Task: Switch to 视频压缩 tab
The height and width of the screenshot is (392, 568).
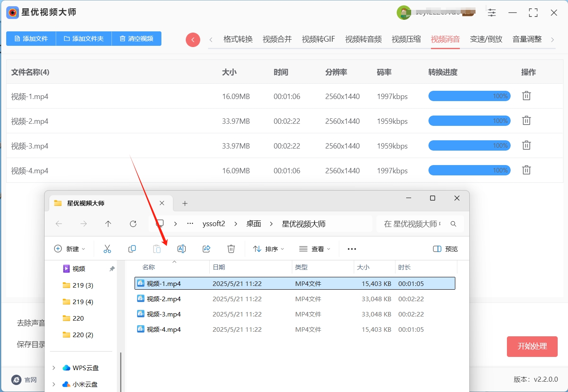Action: 406,39
